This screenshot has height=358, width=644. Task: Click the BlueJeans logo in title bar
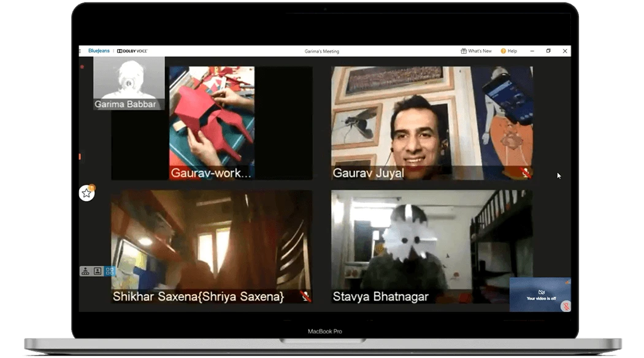click(x=99, y=51)
